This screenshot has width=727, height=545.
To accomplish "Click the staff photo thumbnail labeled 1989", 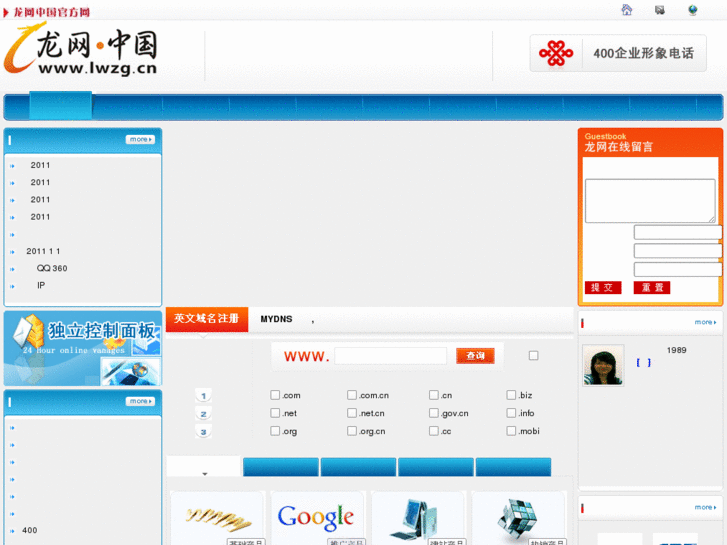I will (x=603, y=365).
